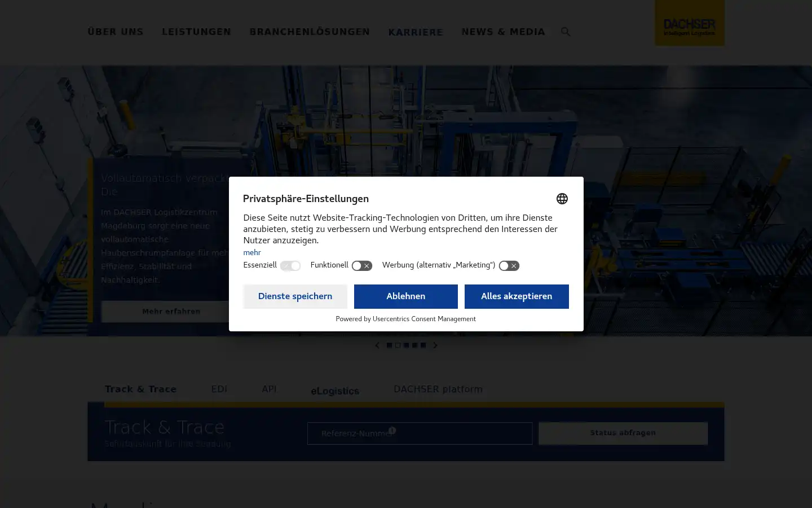Click the Dienste speichern button
Screen dimensions: 812x508
pyautogui.click(x=295, y=296)
